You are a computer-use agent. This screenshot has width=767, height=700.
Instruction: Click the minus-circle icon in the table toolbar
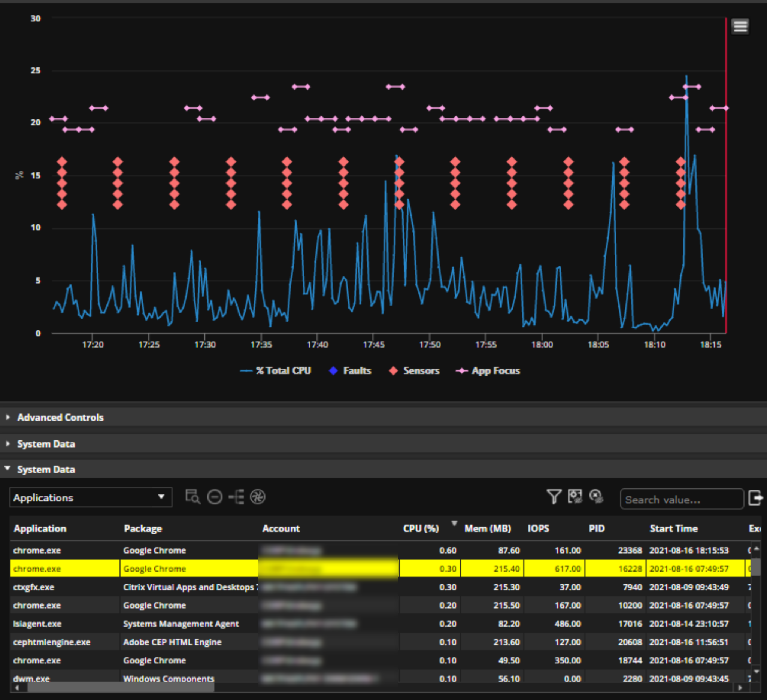(x=215, y=497)
